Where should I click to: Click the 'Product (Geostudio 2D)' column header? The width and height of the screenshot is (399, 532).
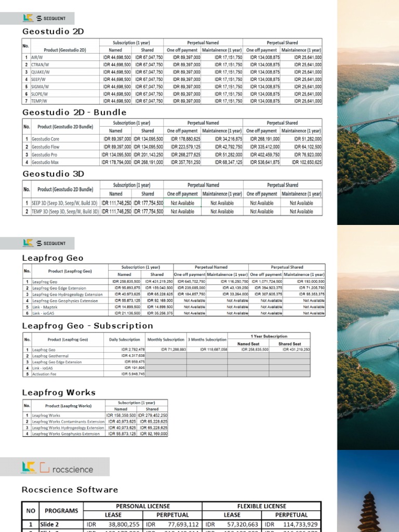click(65, 50)
